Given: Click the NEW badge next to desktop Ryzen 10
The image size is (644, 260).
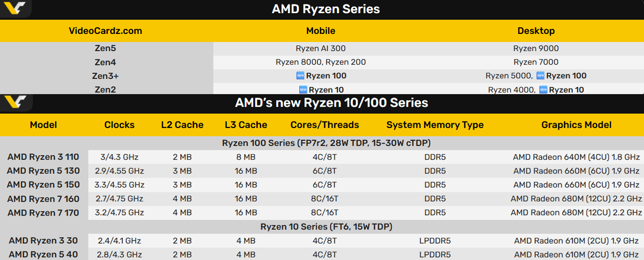Looking at the screenshot, I should tap(543, 90).
